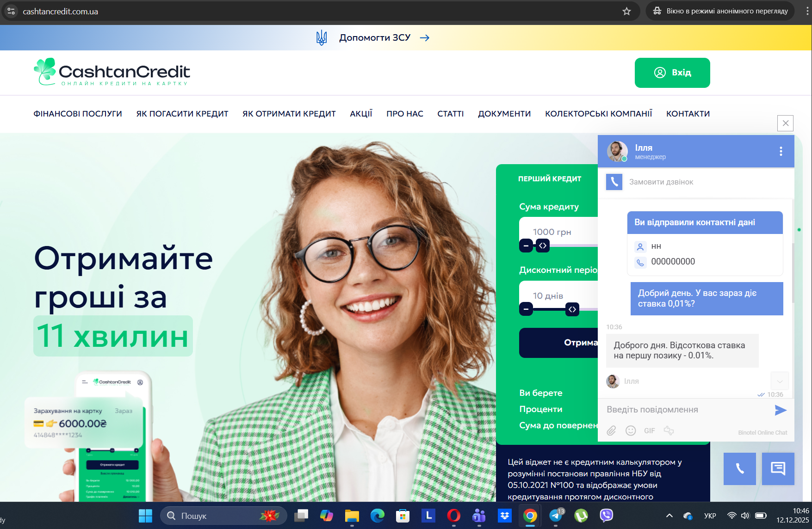Go to ЯК ОТРИМАТИ КРЕДИТ page

coord(289,114)
